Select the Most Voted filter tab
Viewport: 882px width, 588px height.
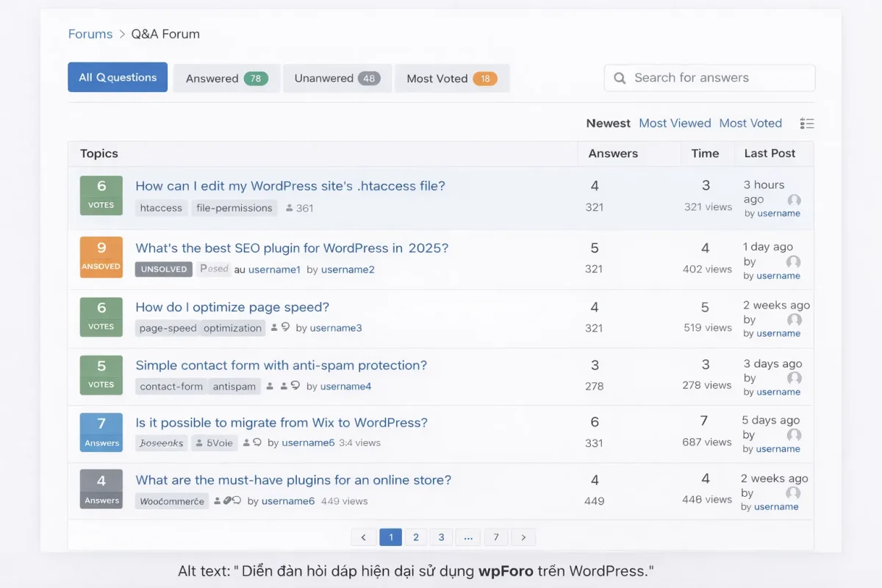click(x=451, y=79)
